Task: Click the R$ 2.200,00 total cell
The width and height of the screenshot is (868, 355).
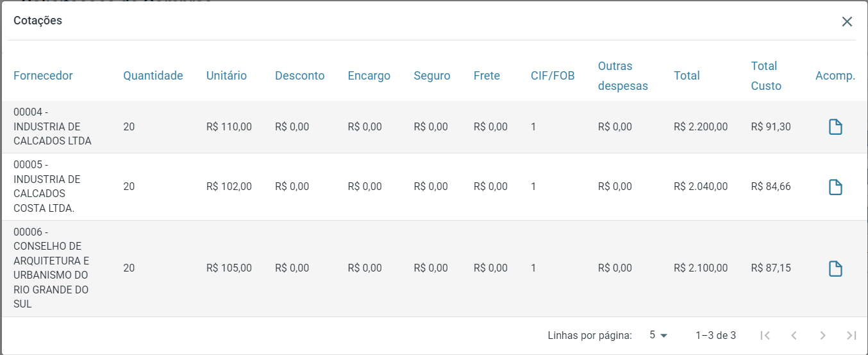Action: click(x=701, y=127)
